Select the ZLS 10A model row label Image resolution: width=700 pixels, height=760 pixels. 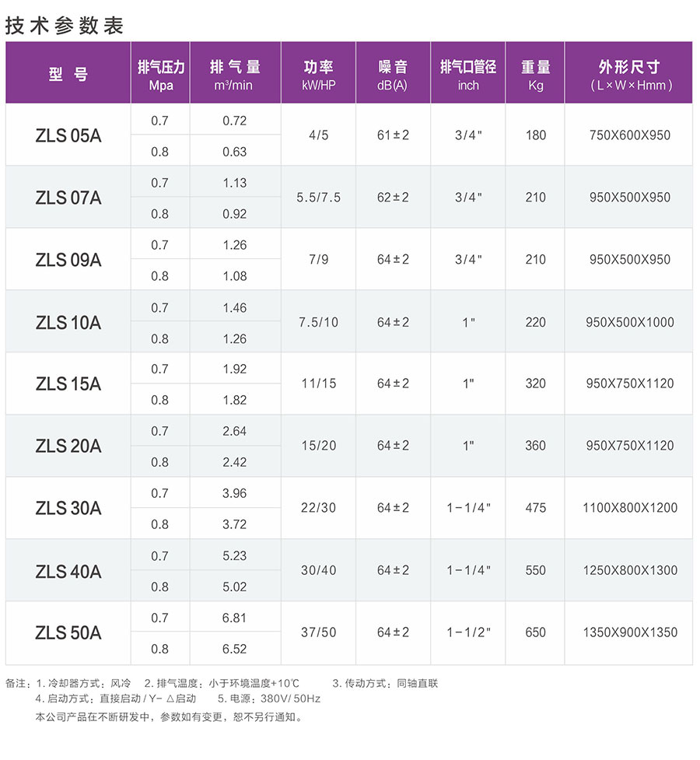[x=68, y=322]
